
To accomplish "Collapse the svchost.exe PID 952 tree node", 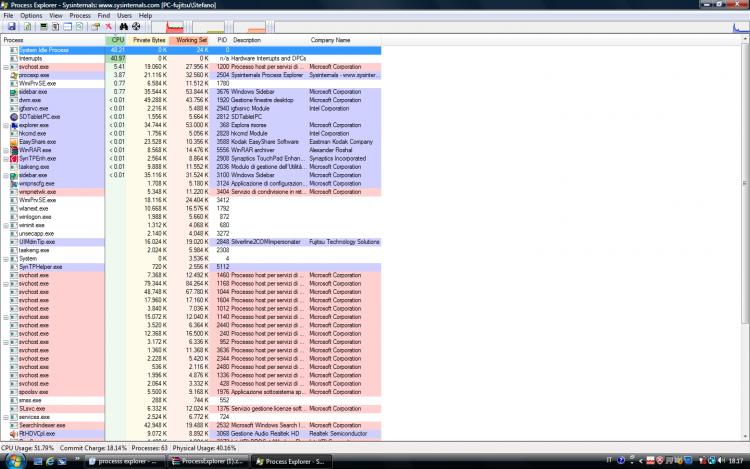I will pos(6,342).
